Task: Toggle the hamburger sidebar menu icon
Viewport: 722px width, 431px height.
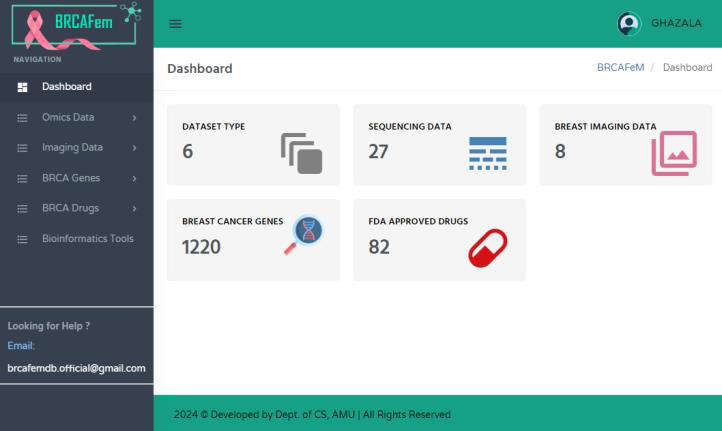Action: click(x=175, y=24)
